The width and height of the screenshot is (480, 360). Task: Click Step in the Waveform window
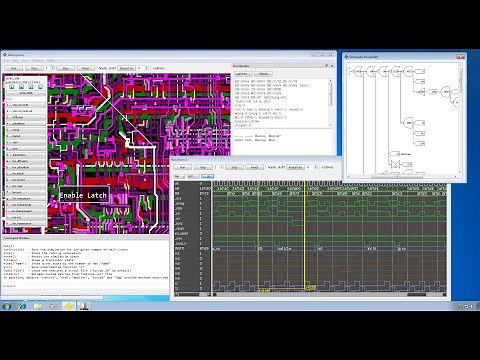(203, 167)
